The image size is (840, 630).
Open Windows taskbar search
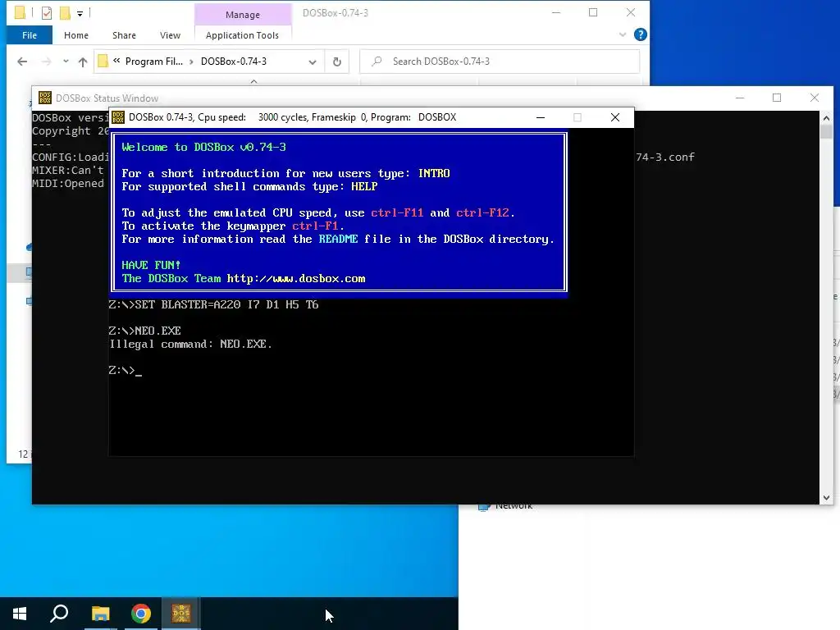pyautogui.click(x=59, y=614)
